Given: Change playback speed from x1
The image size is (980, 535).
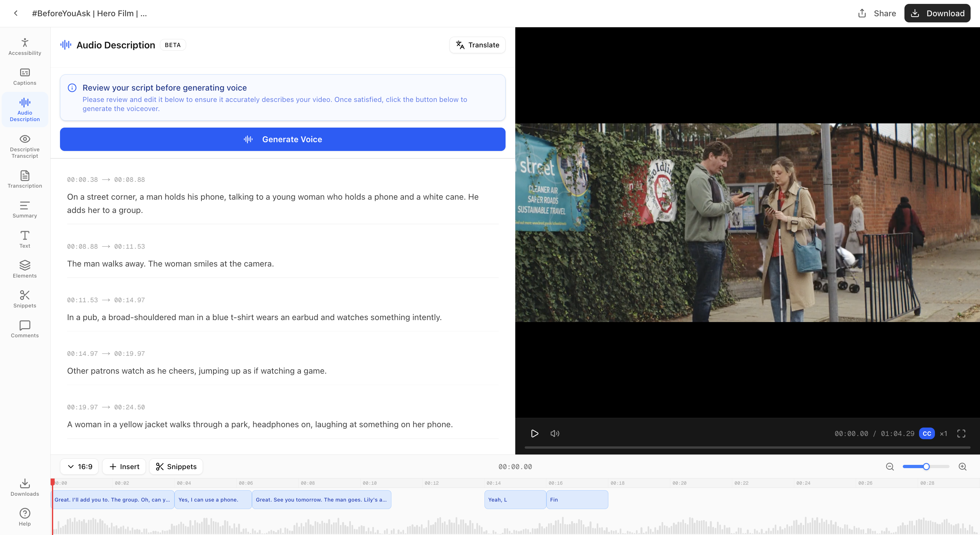Looking at the screenshot, I should [943, 433].
